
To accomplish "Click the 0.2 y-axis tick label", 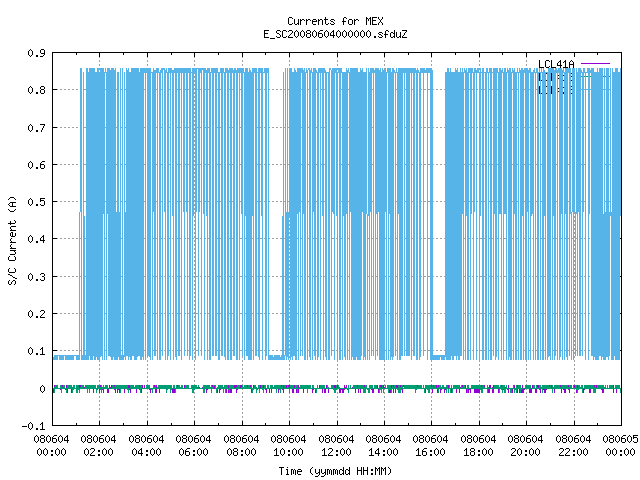I will pos(36,313).
